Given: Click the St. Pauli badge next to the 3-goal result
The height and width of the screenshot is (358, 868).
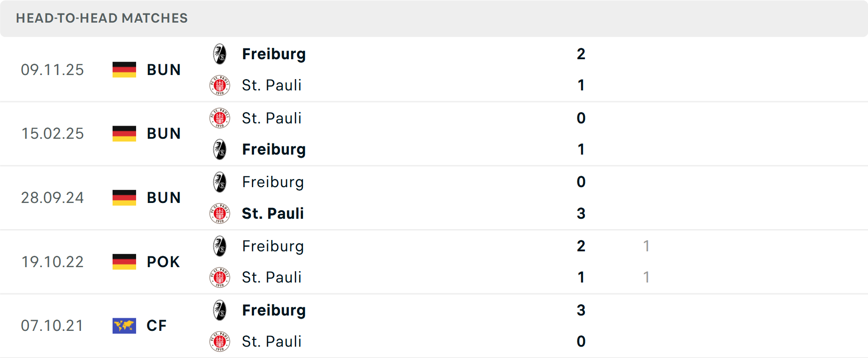Looking at the screenshot, I should tap(220, 213).
